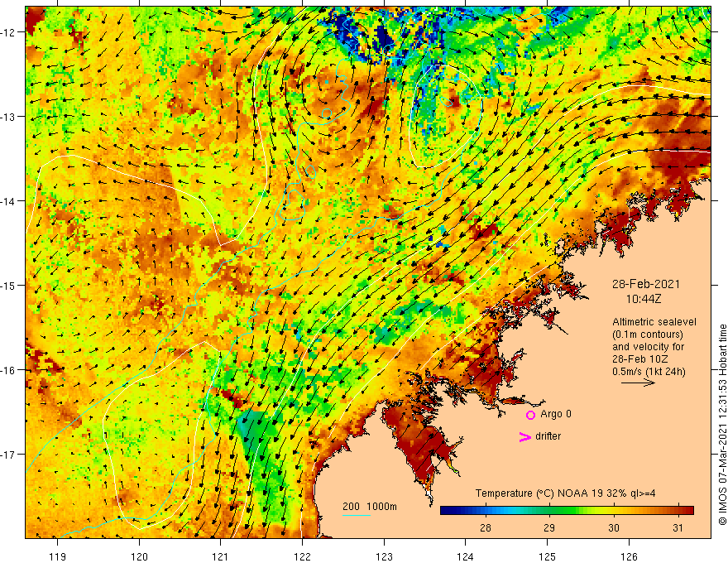
Task: Click longitude axis label 123
Action: pos(384,556)
